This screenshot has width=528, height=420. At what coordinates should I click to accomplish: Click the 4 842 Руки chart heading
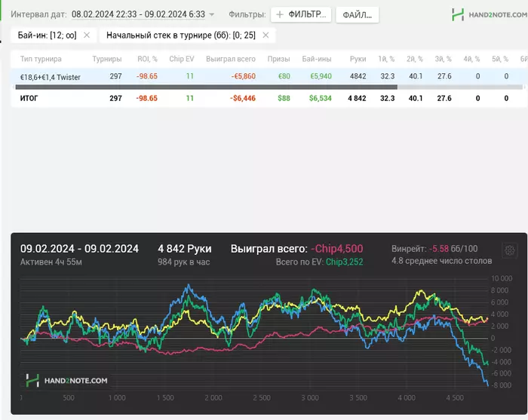point(185,249)
